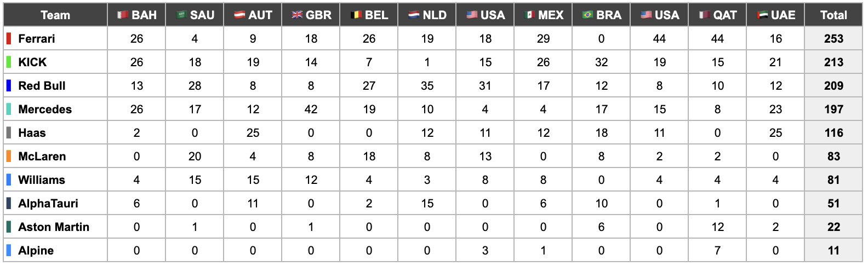This screenshot has width=868, height=266.
Task: Click the UAE flag icon
Action: pos(762,15)
